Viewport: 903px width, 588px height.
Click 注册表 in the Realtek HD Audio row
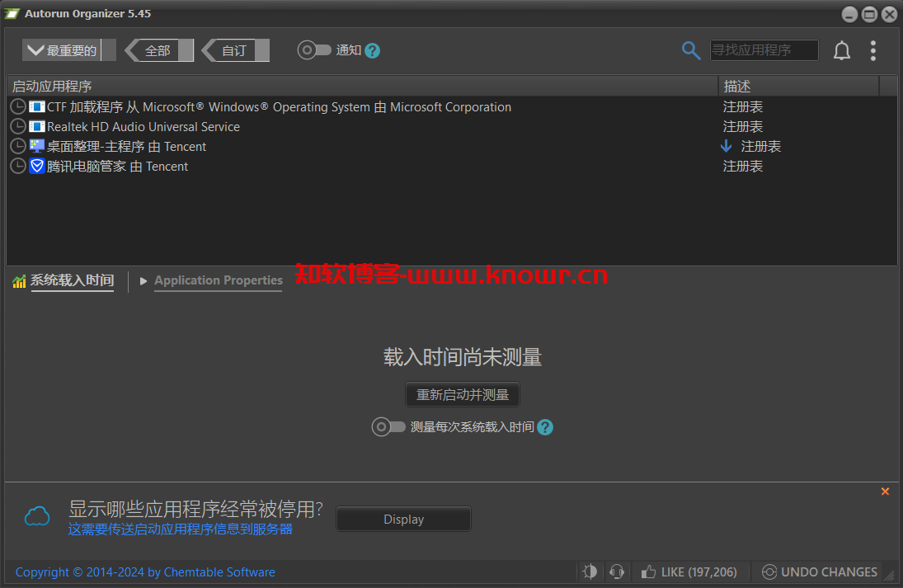[743, 126]
